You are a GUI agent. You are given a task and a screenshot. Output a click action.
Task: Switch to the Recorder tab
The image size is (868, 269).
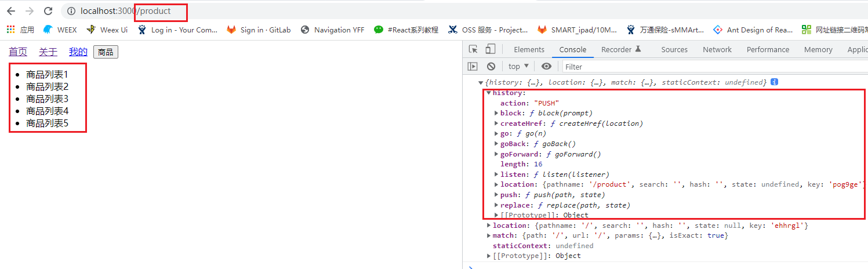621,49
